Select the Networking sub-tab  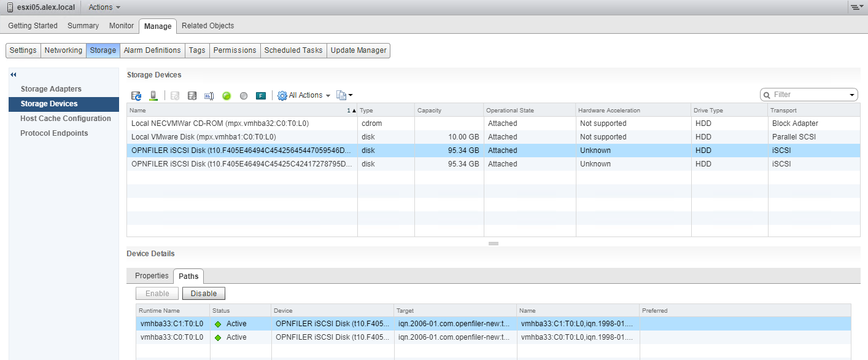pos(63,50)
